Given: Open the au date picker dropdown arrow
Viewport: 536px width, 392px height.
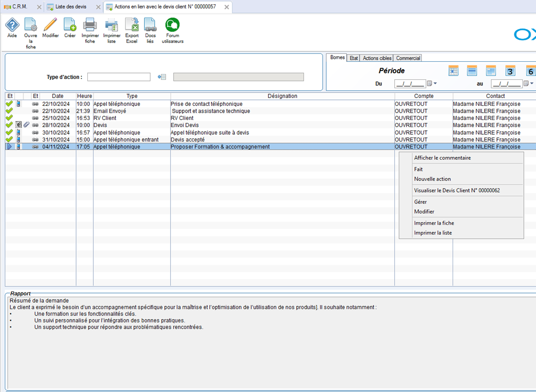Looking at the screenshot, I should click(532, 84).
